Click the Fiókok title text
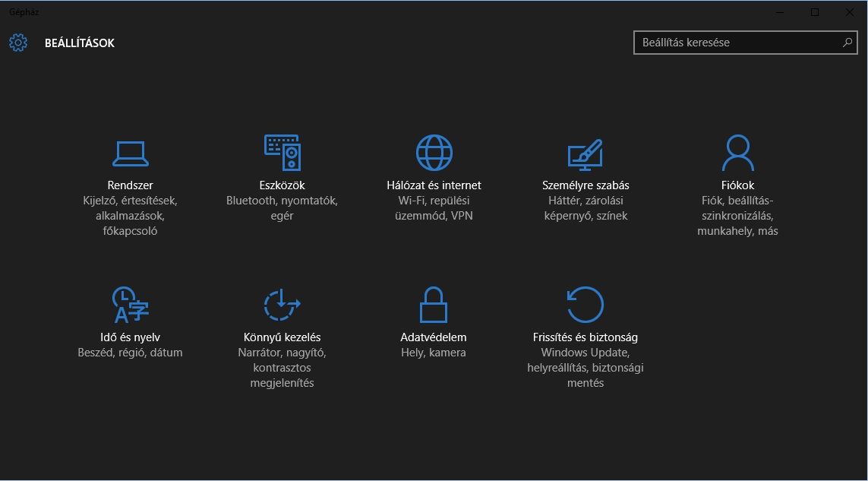Screen dimensions: 868x481 (737, 185)
